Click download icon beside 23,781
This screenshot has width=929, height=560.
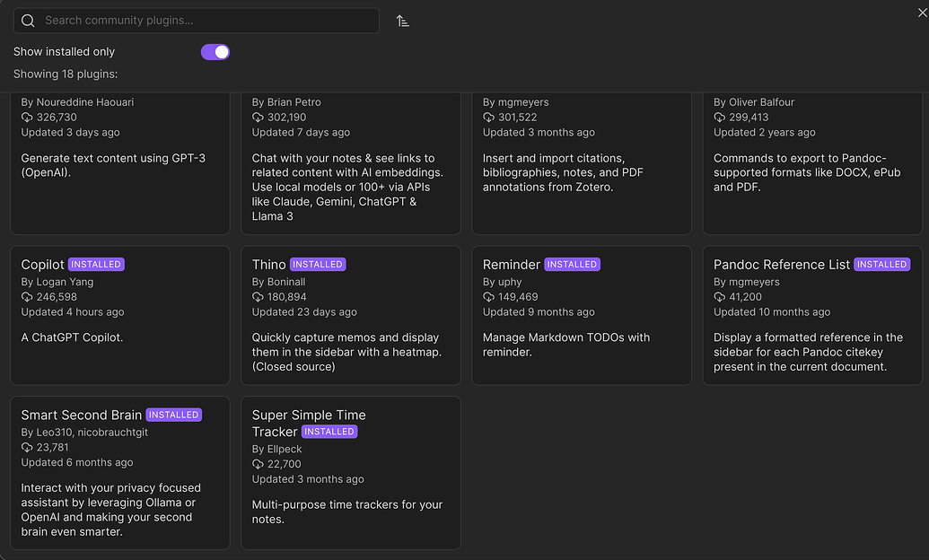27,448
